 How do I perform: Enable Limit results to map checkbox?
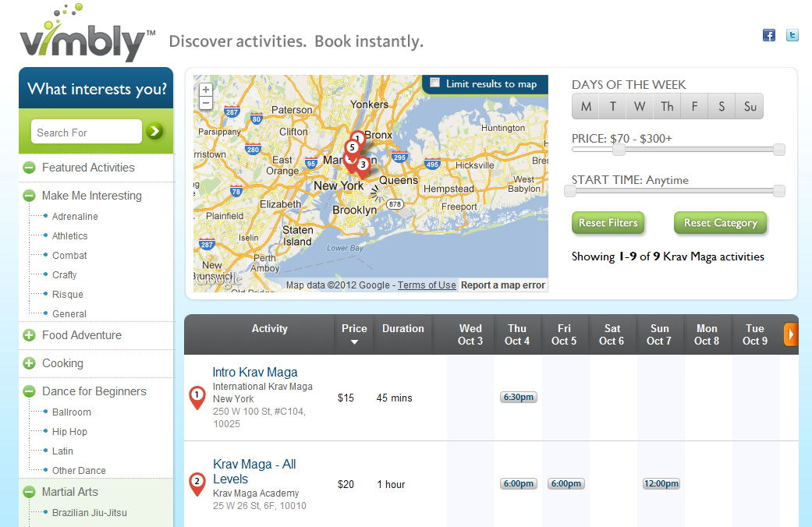pos(435,83)
